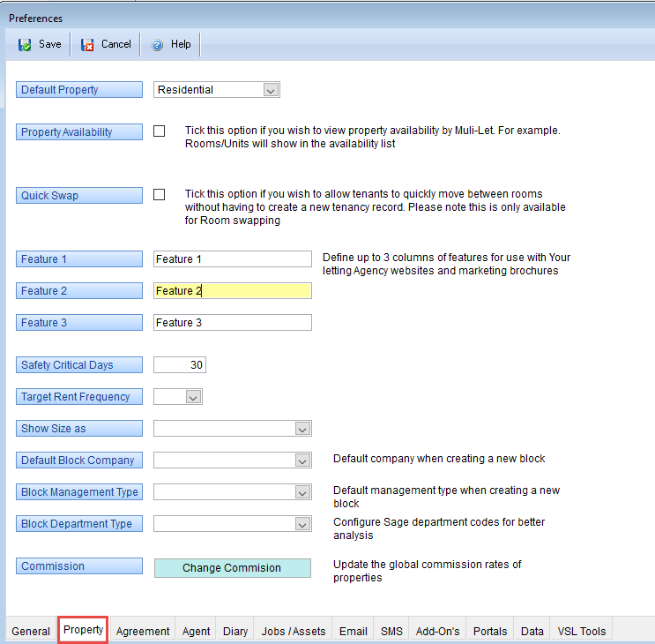Click the 'Default company when creating a new block' text
Screen dimensions: 655x644
[x=439, y=459]
